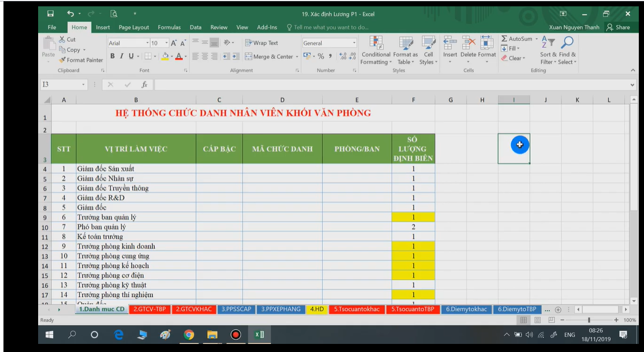Switch to the Data ribbon tab

click(x=195, y=27)
